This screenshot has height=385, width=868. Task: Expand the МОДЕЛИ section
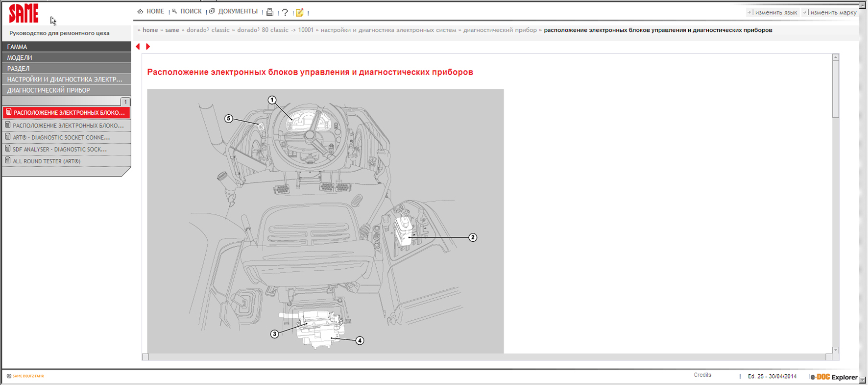coord(66,57)
